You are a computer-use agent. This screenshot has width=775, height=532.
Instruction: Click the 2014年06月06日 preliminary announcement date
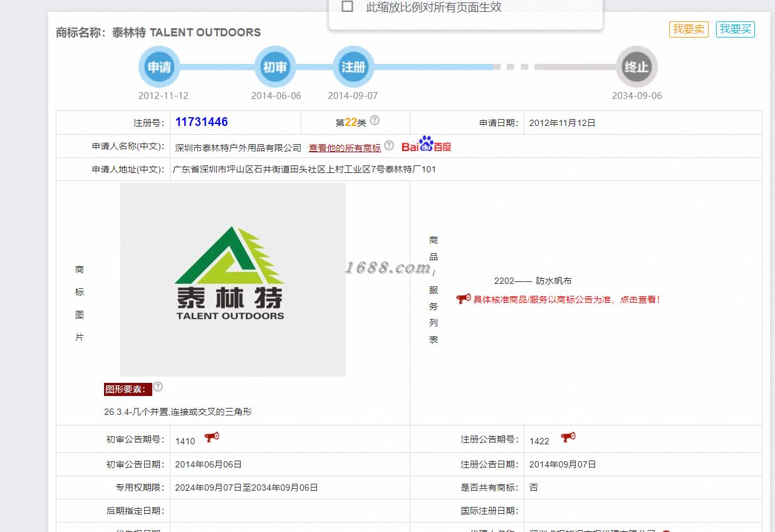(209, 464)
